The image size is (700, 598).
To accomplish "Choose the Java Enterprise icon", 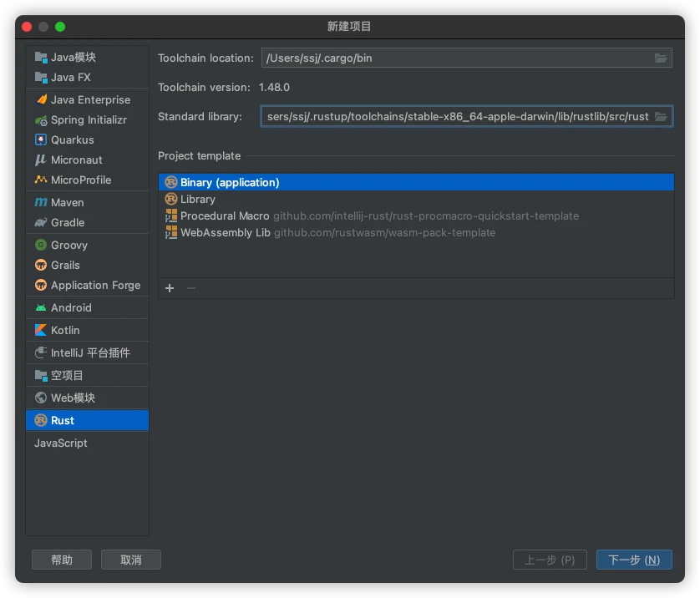I will pyautogui.click(x=41, y=99).
